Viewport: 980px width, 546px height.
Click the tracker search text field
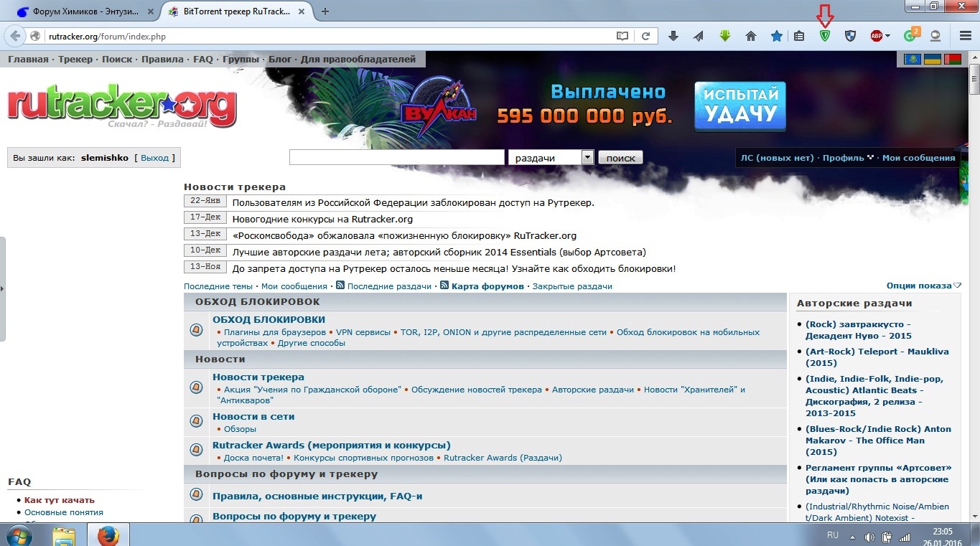(x=396, y=157)
